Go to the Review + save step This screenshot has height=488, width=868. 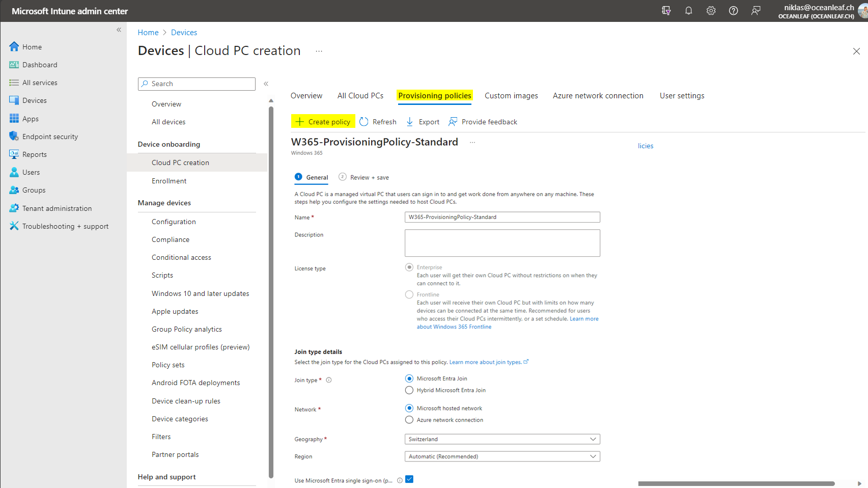[x=364, y=177]
